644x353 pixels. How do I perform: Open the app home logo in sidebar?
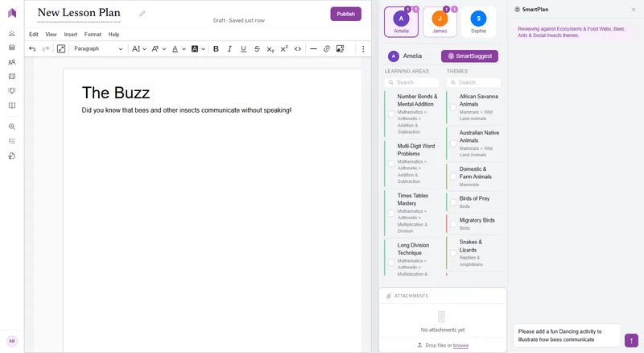coord(12,13)
